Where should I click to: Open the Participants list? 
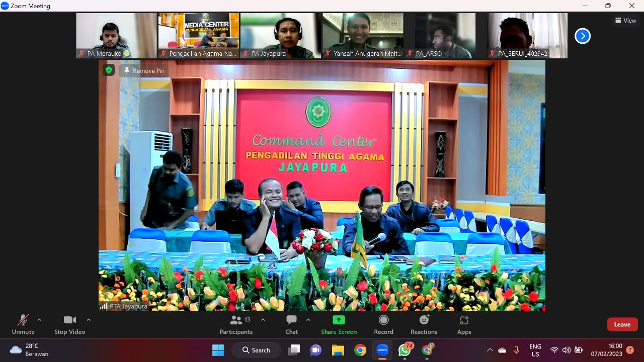click(236, 320)
